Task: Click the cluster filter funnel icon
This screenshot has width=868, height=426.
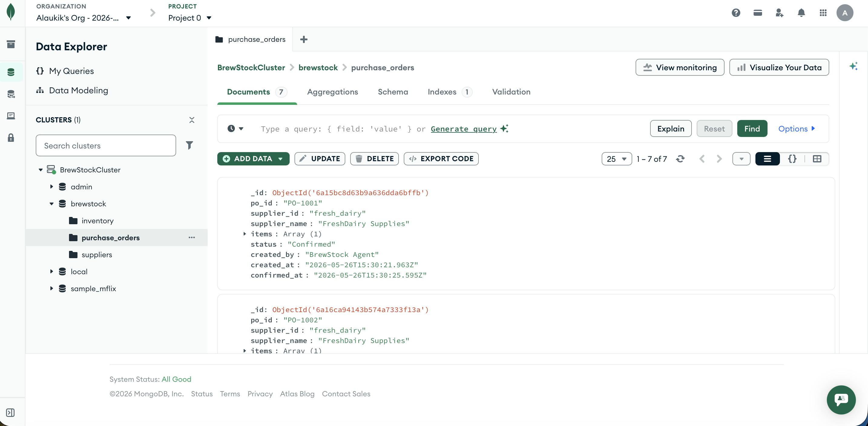Action: tap(189, 145)
